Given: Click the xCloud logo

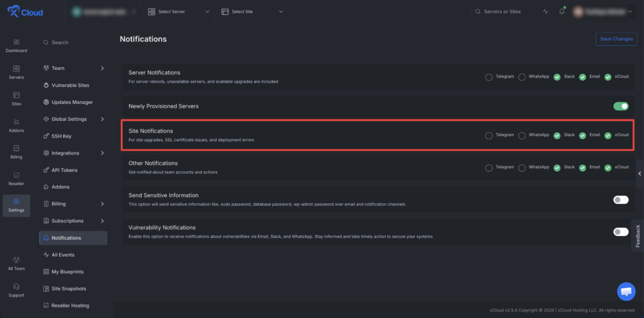Looking at the screenshot, I should (x=25, y=12).
